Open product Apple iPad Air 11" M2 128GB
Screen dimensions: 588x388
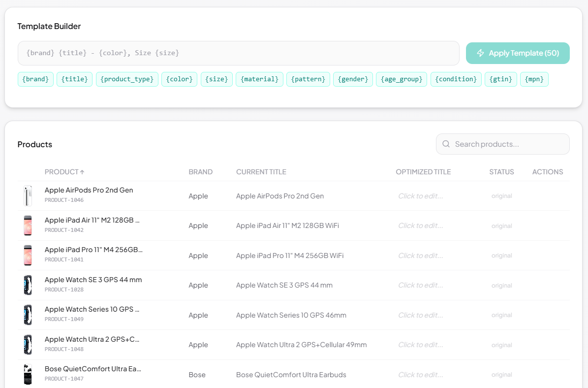pyautogui.click(x=92, y=220)
